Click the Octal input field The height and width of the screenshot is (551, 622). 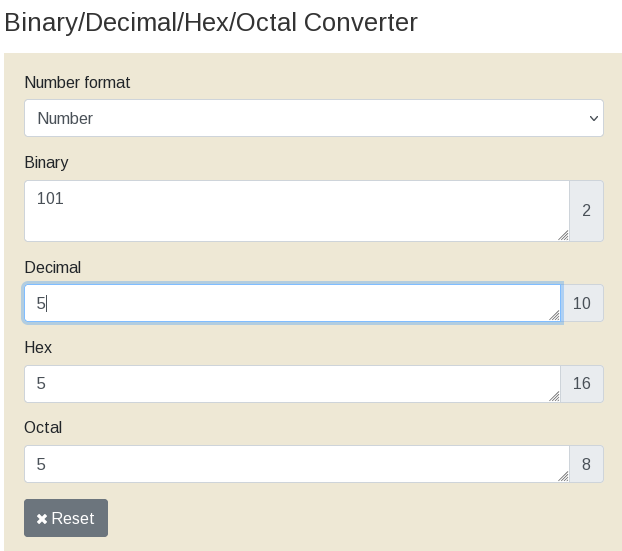coord(296,464)
